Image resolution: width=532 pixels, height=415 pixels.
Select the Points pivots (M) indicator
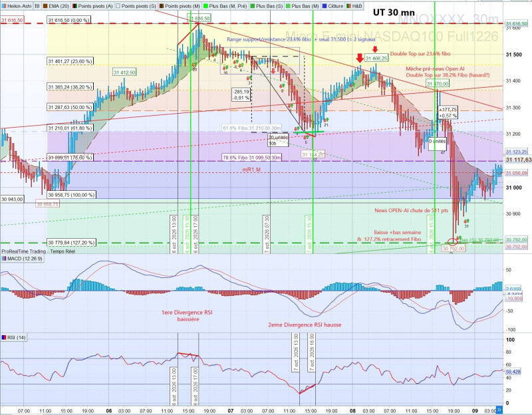(180, 6)
